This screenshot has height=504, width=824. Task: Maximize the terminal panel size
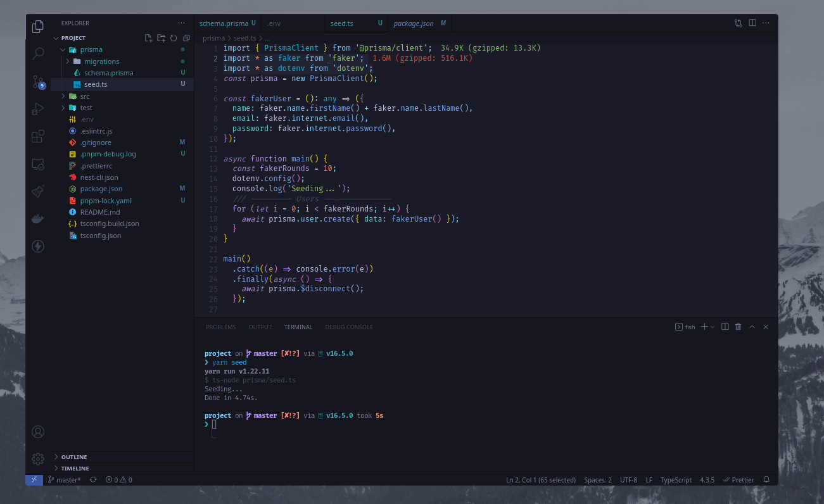coord(752,327)
